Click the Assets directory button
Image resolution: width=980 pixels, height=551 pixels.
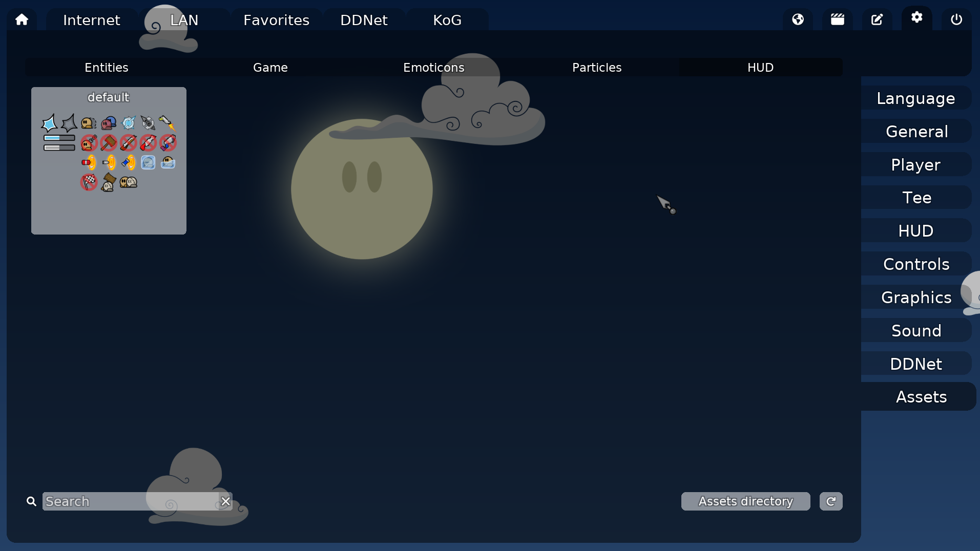pyautogui.click(x=745, y=501)
